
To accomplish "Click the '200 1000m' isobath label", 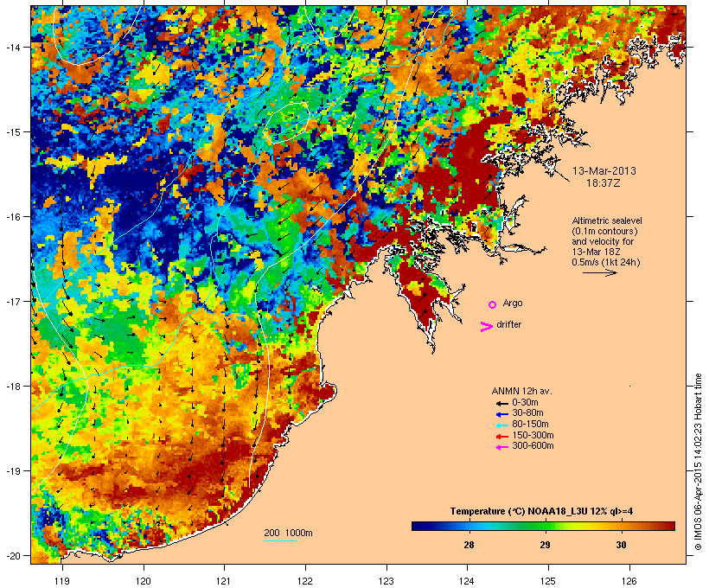I will pyautogui.click(x=288, y=533).
